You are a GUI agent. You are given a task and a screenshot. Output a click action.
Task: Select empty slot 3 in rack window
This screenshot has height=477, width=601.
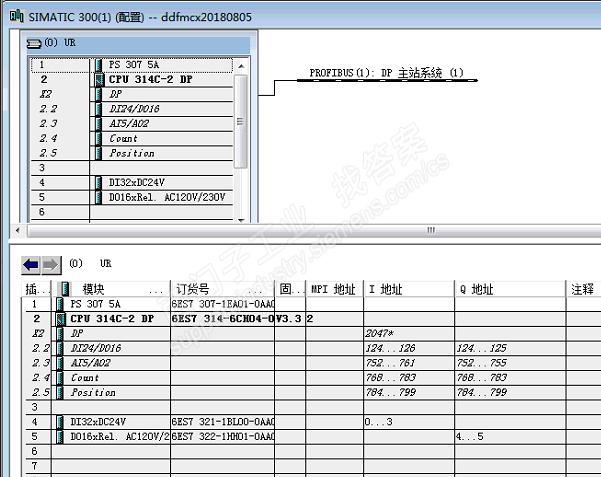click(132, 168)
